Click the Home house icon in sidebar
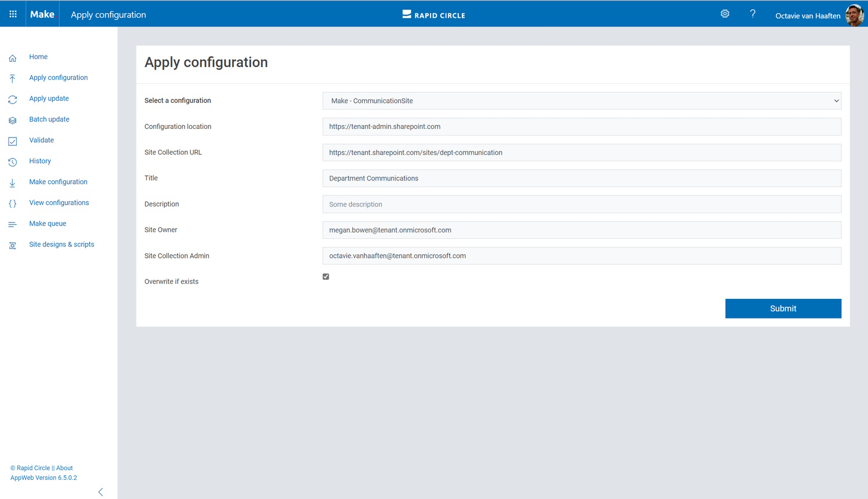Screen dimensions: 868x499 (13, 58)
